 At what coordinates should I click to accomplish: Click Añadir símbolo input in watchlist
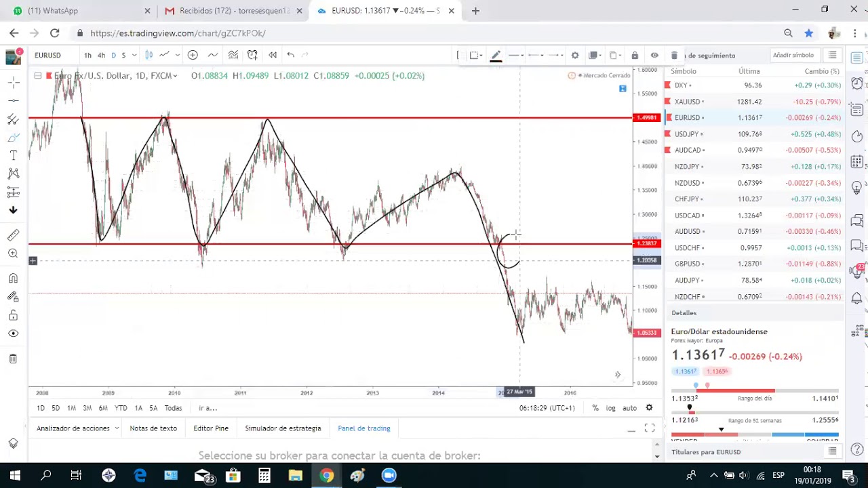coord(793,56)
